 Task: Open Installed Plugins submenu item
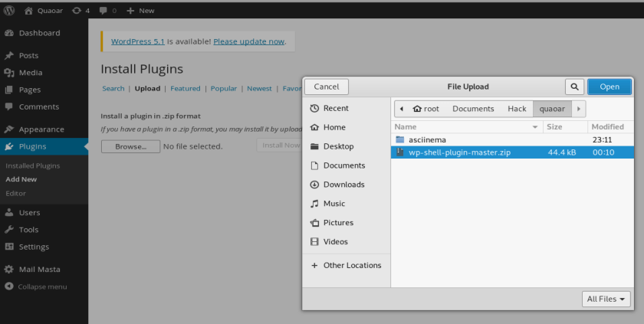32,165
